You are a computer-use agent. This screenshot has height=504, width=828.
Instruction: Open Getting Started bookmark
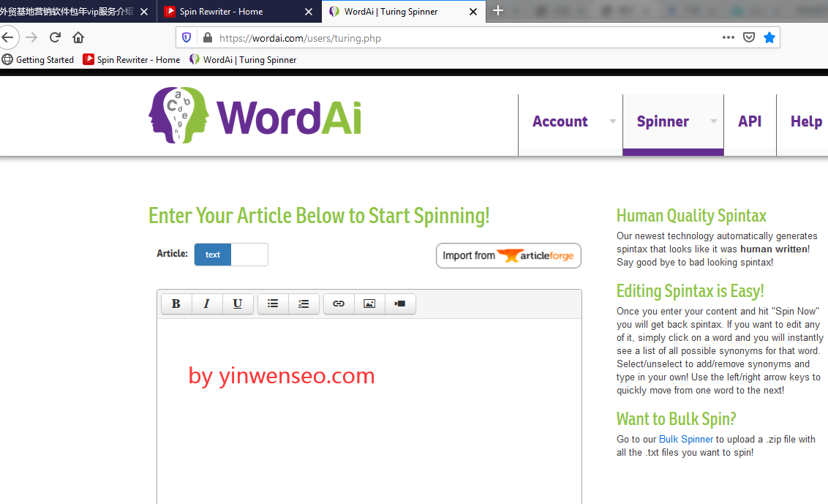click(x=38, y=60)
